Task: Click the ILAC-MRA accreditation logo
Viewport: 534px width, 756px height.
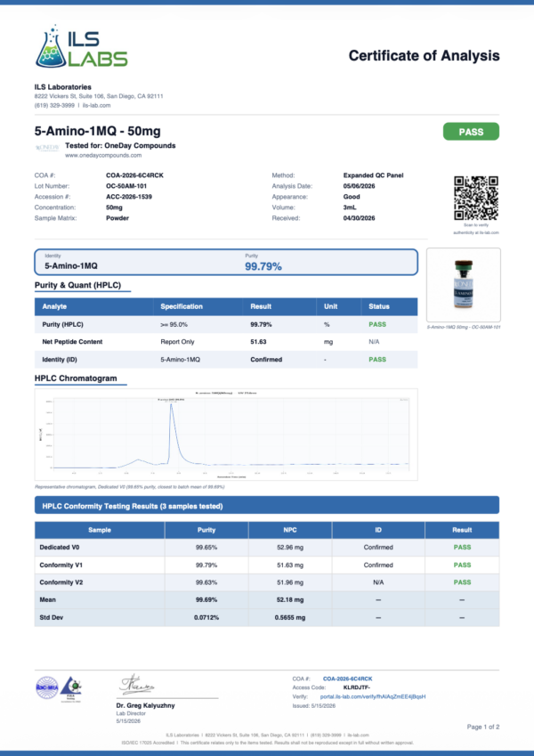Action: coord(47,688)
